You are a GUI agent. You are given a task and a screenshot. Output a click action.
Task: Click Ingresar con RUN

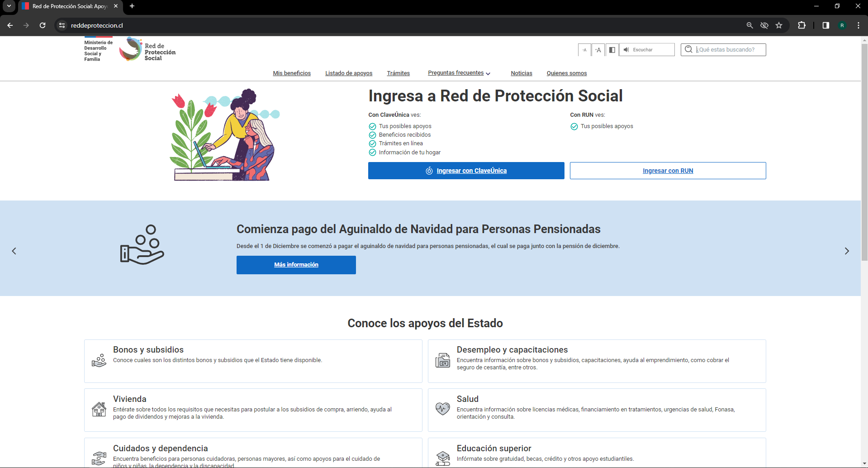pos(668,171)
